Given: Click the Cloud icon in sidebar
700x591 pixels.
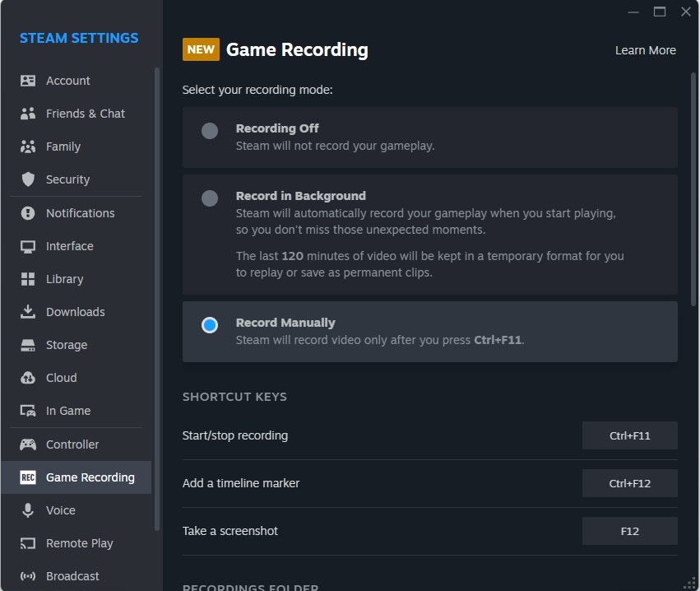Looking at the screenshot, I should (x=28, y=378).
